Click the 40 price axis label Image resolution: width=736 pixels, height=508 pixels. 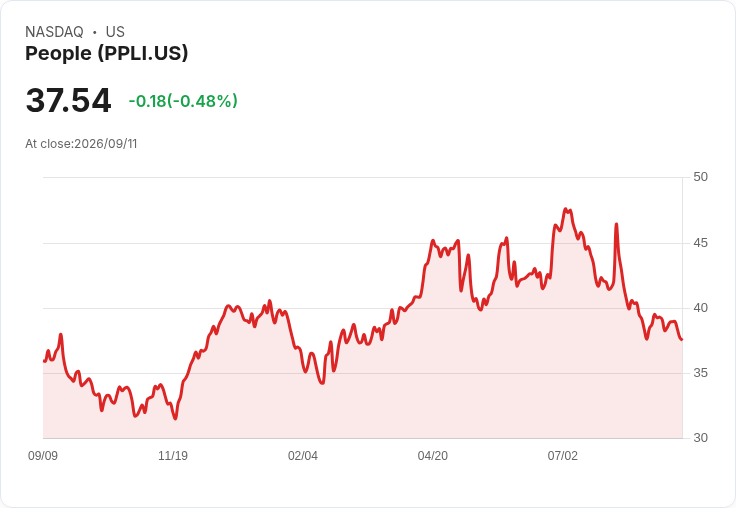(700, 308)
